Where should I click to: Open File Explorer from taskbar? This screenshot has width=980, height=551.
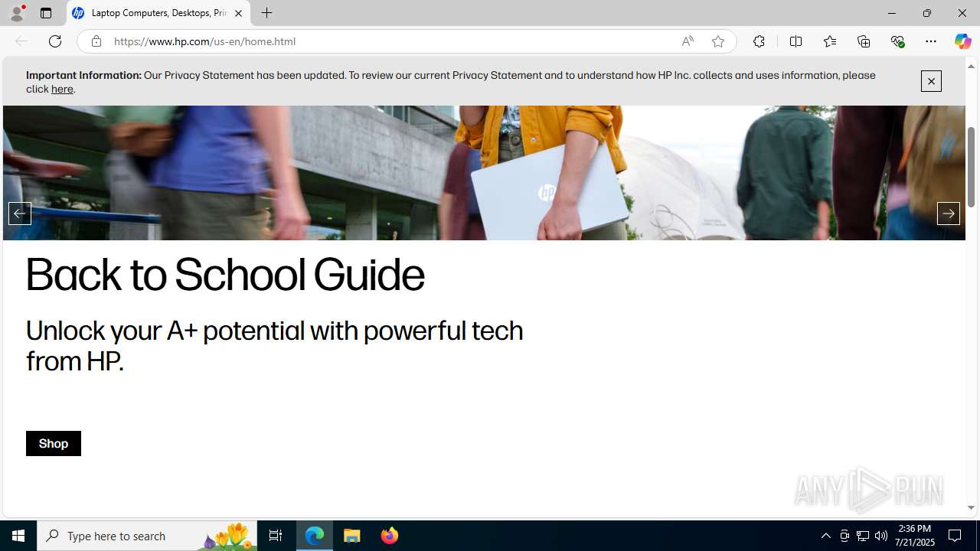(352, 536)
